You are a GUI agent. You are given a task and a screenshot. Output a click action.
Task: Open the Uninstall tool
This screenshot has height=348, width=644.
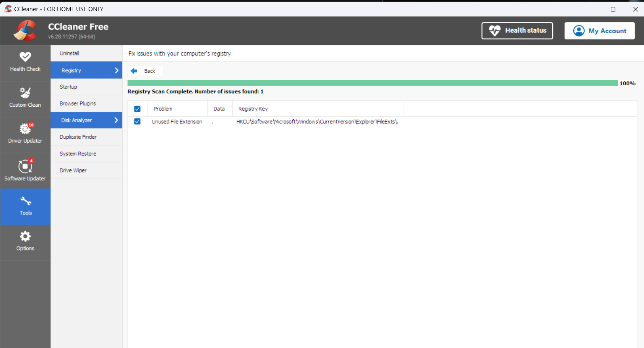(86, 54)
